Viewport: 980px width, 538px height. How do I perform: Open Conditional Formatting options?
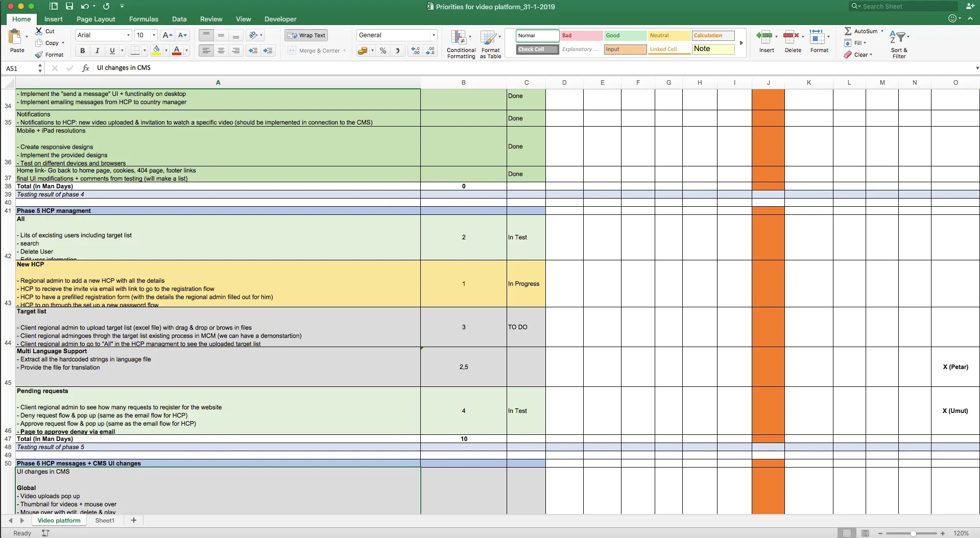[461, 44]
